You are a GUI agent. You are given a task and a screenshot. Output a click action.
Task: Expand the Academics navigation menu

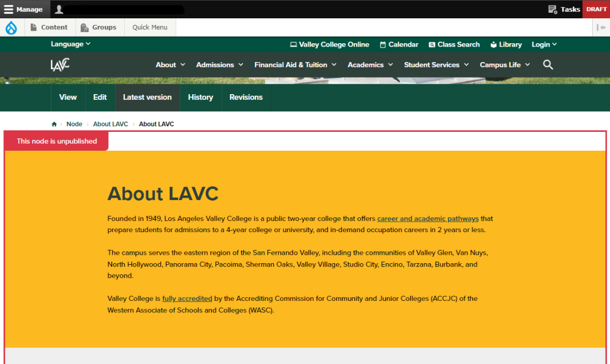point(370,64)
